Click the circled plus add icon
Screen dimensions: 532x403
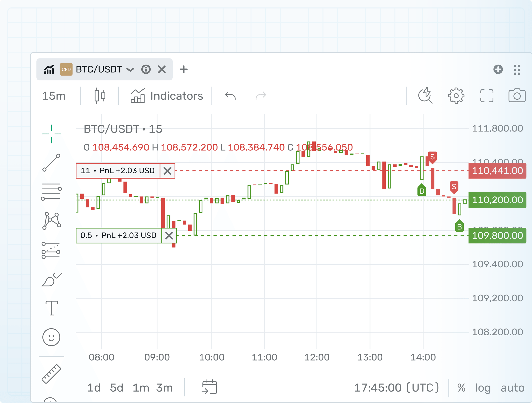pos(498,69)
